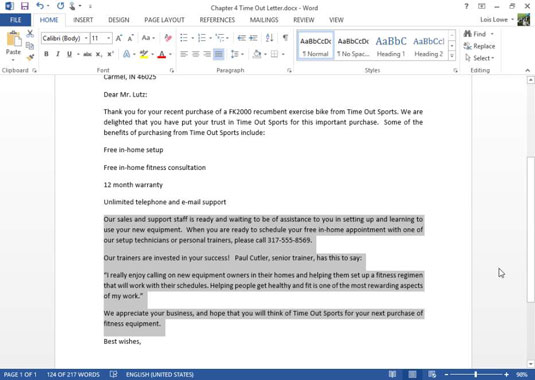Open Text Effects glowing A
535x380 pixels.
coord(126,54)
